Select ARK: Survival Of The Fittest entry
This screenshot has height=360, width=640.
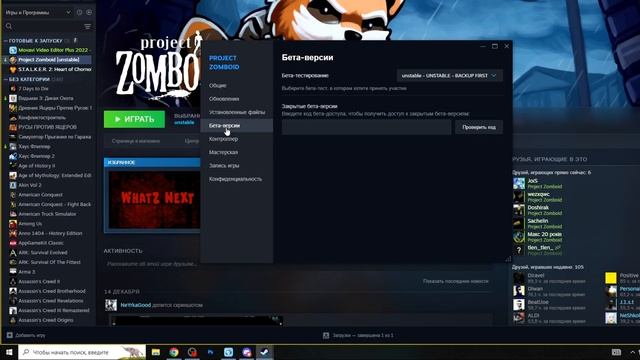tap(50, 262)
